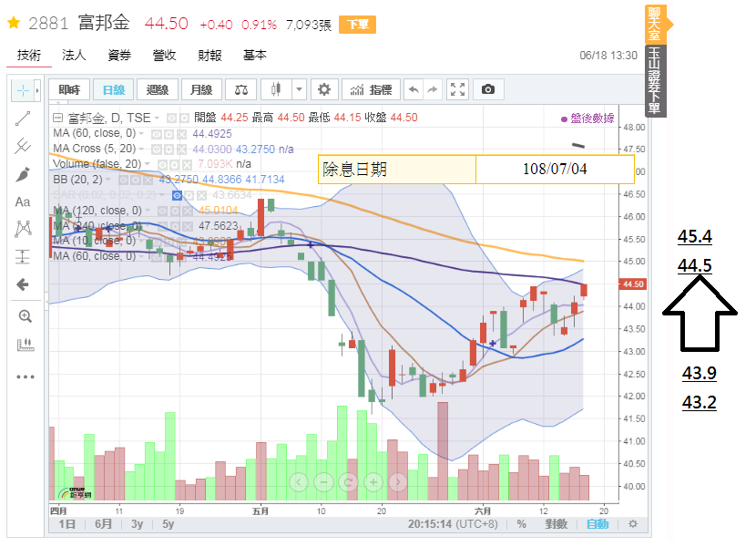756x547 pixels.
Task: Select the zoom in magnifier tool
Action: [25, 316]
